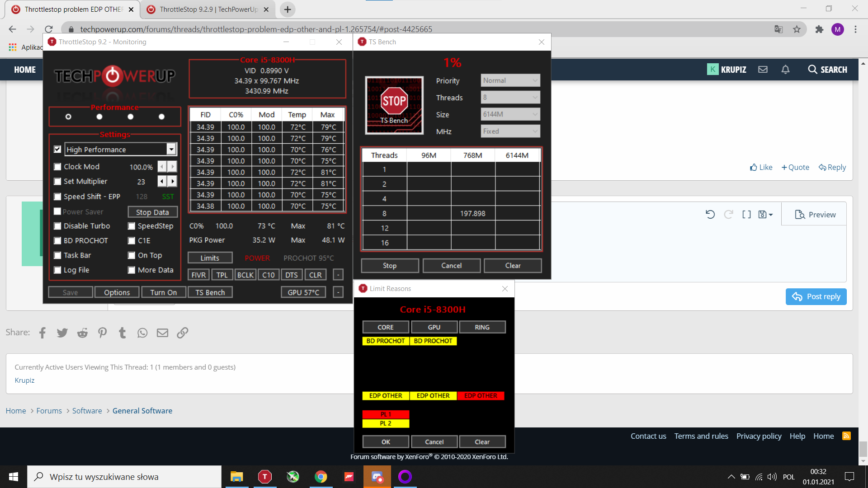Switch to the ThrottleStop 9.2.9 TechPowerUp tab
Image resolution: width=868 pixels, height=488 pixels.
coord(208,9)
